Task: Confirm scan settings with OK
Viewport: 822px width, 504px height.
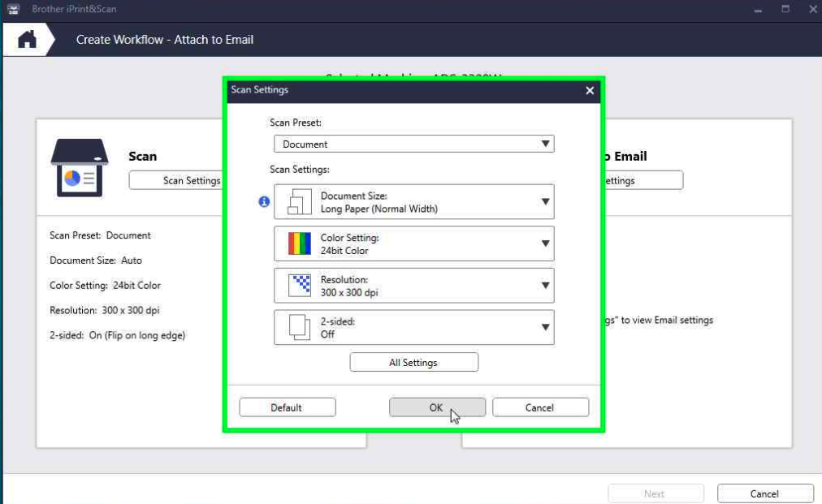Action: point(437,407)
